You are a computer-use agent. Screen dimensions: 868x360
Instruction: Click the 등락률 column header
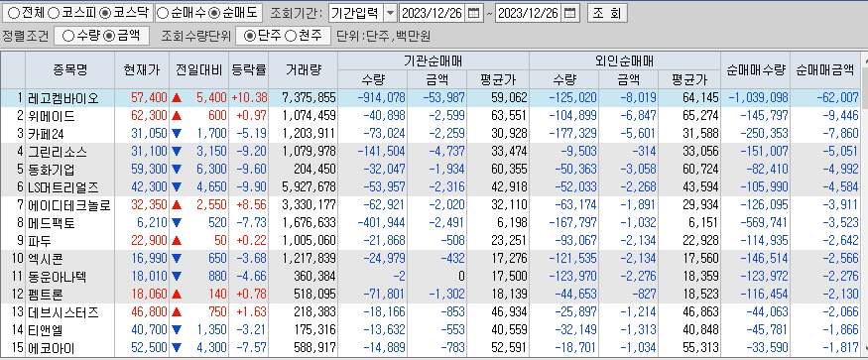coord(249,69)
